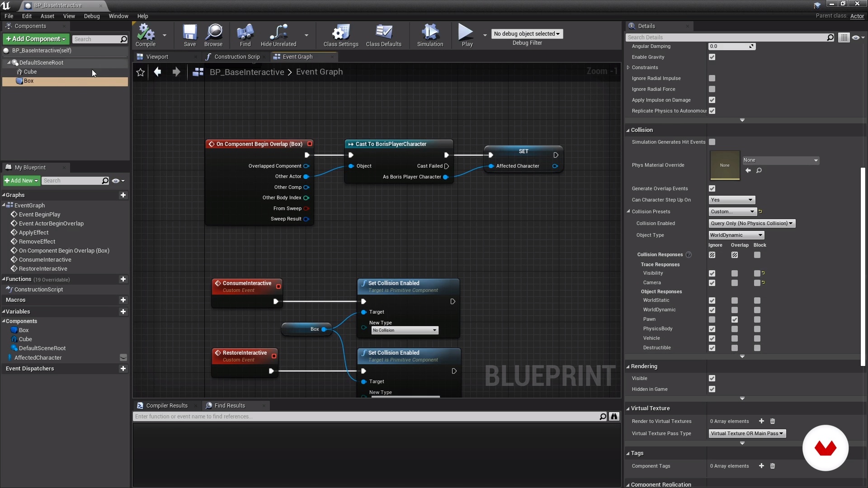Save the blueprint with Save icon
This screenshot has width=868, height=488.
(190, 35)
